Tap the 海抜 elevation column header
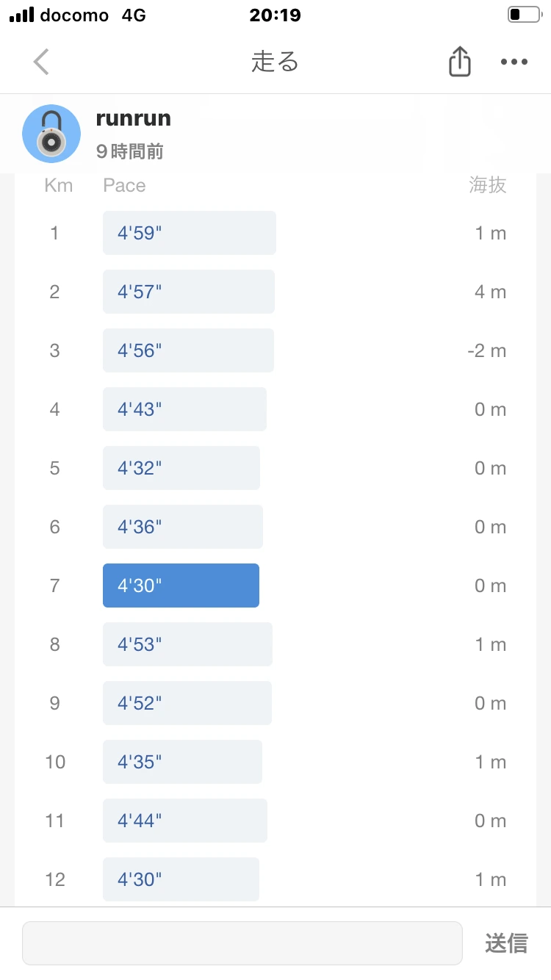 click(488, 185)
